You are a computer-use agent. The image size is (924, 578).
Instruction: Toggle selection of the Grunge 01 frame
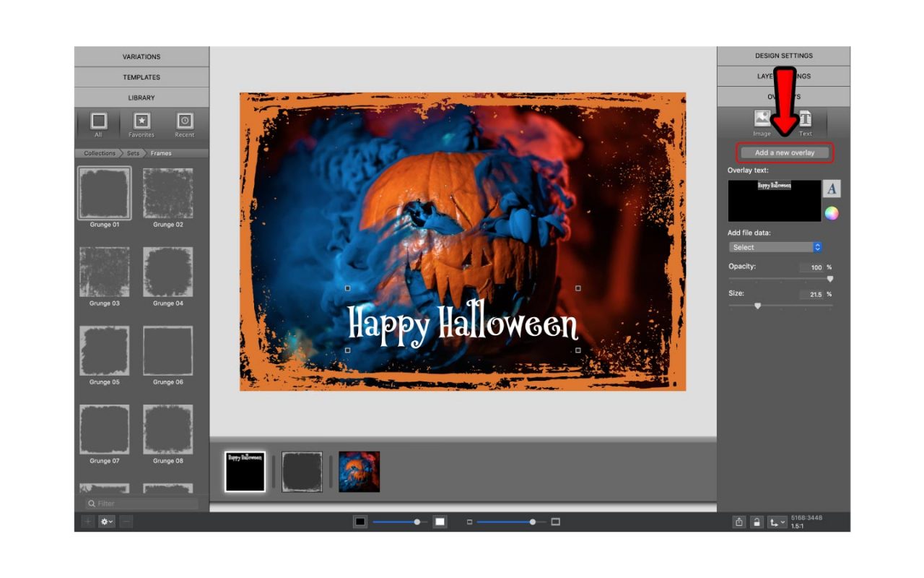click(x=104, y=193)
